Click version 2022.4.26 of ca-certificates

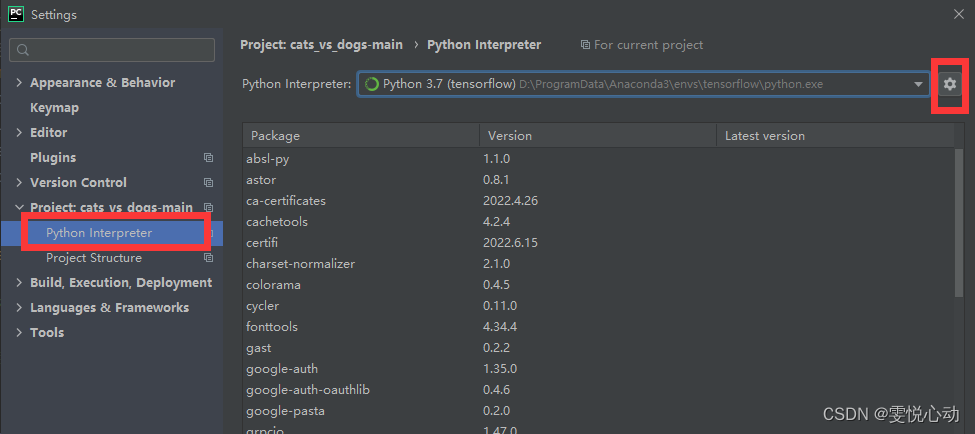[510, 201]
